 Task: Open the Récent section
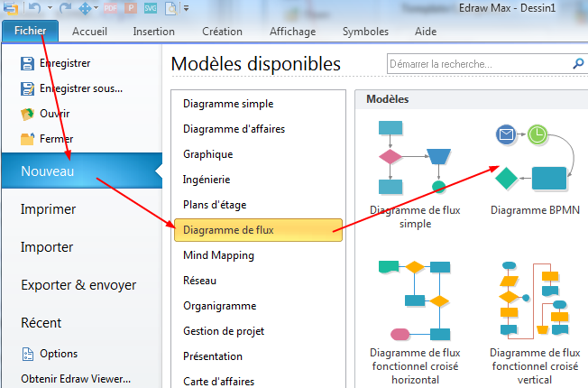(x=41, y=323)
